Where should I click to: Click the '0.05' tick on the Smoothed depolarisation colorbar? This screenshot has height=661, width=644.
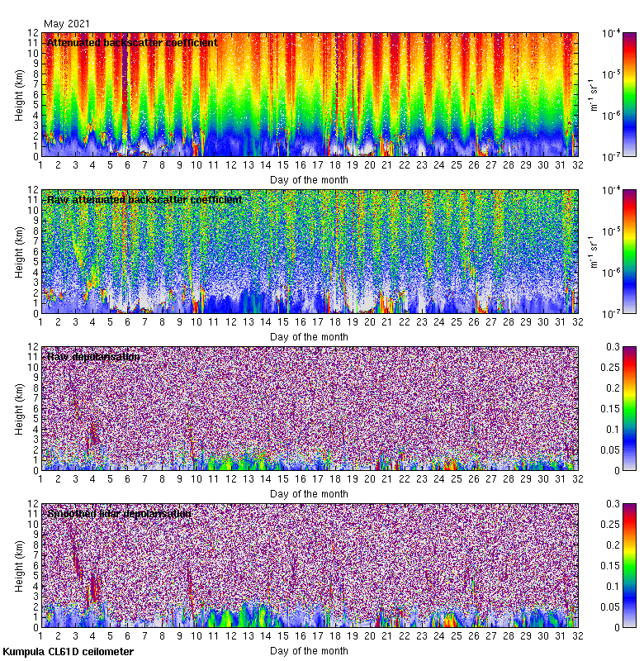click(610, 606)
